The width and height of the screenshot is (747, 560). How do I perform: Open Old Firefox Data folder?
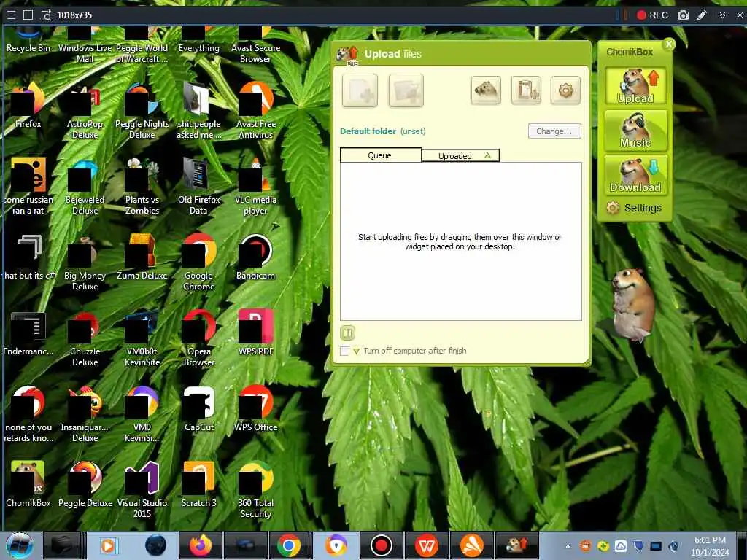point(198,186)
